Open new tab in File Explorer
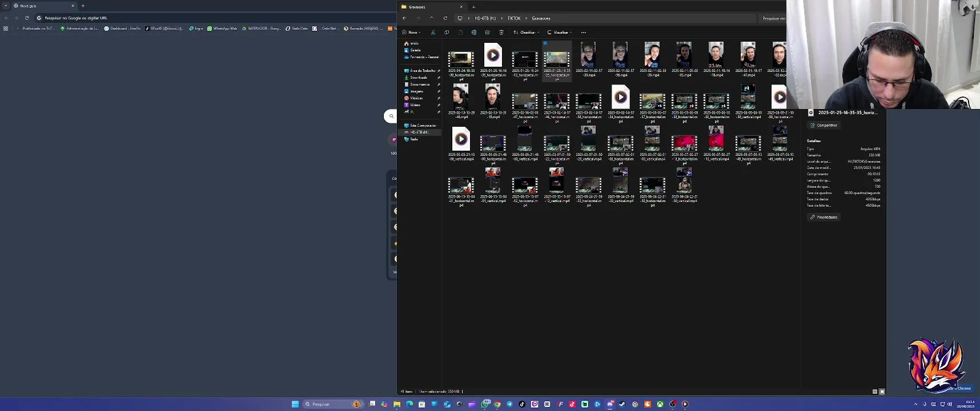This screenshot has height=411, width=980. click(x=473, y=7)
